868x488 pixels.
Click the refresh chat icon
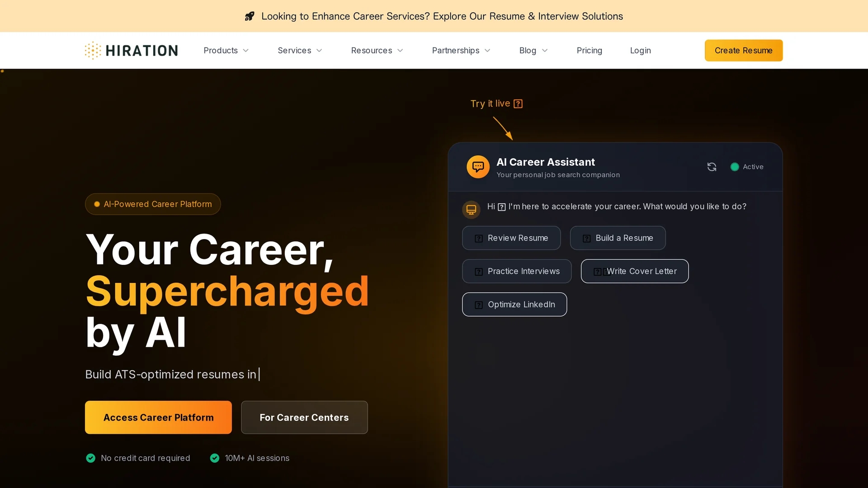tap(712, 167)
